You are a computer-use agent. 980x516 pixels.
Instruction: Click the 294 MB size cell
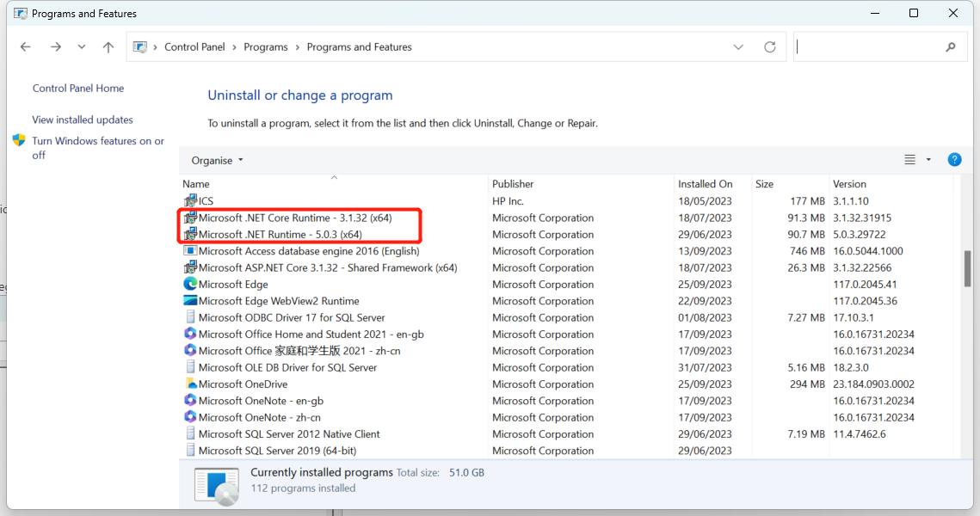coord(808,384)
